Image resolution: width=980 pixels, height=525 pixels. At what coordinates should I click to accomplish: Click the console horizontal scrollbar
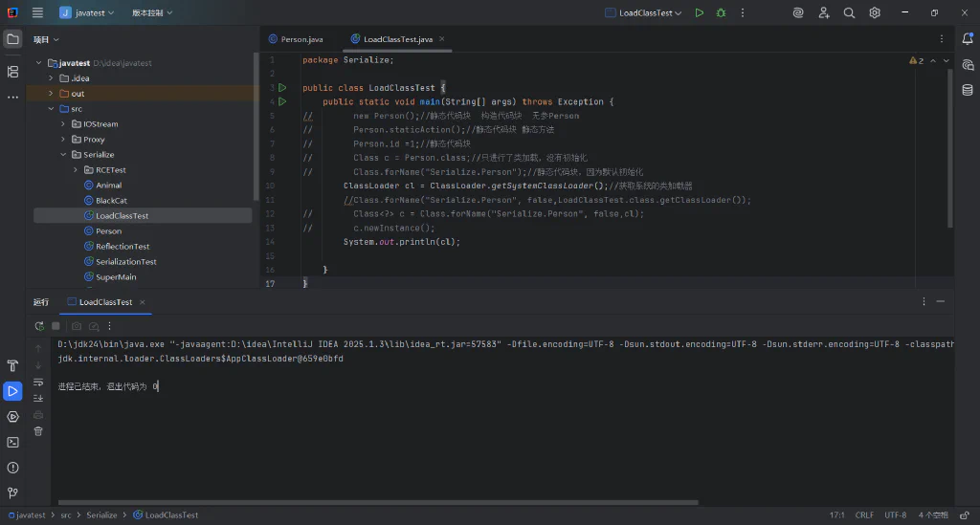(378, 502)
